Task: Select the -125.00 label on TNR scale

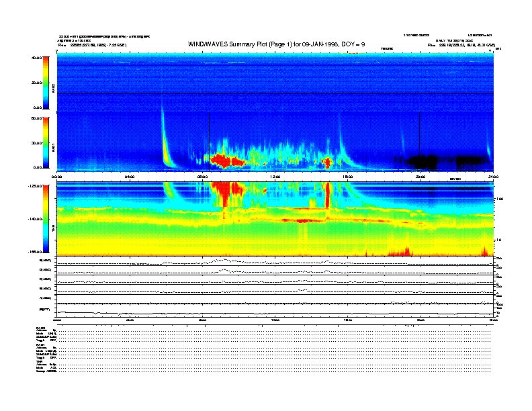Action: (35, 186)
